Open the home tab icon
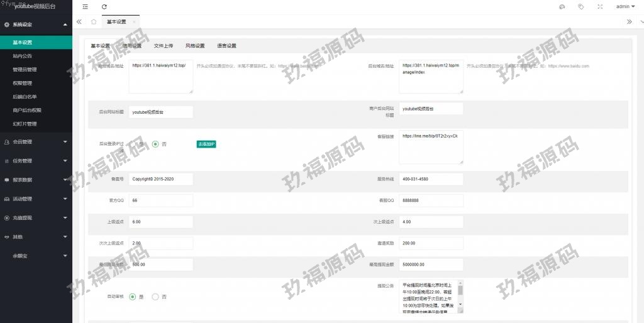The image size is (644, 323). point(94,21)
